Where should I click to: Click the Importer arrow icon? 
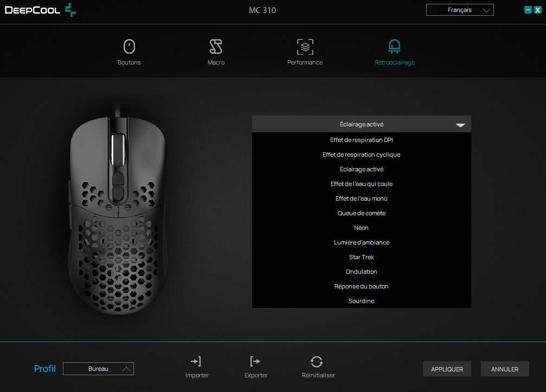click(196, 361)
